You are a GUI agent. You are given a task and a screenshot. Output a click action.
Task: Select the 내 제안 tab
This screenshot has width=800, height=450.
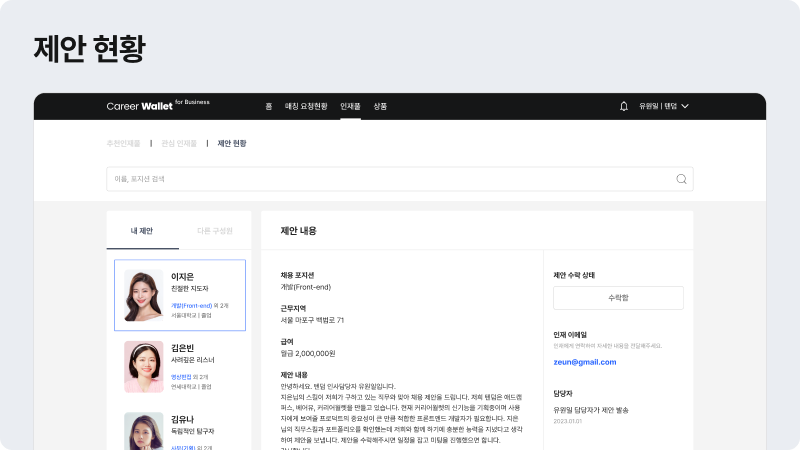(142, 231)
